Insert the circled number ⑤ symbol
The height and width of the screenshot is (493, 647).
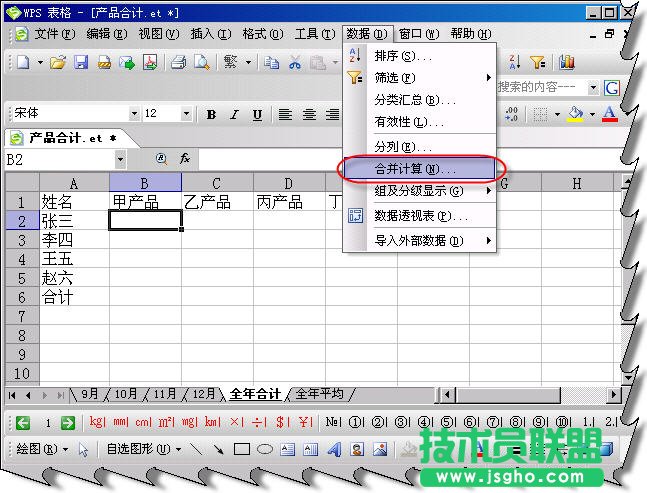tap(448, 422)
